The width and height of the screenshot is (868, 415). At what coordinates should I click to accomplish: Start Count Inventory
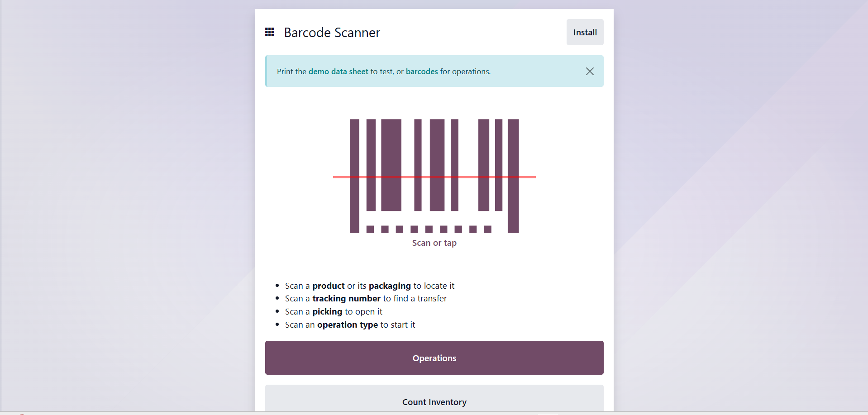click(x=434, y=401)
